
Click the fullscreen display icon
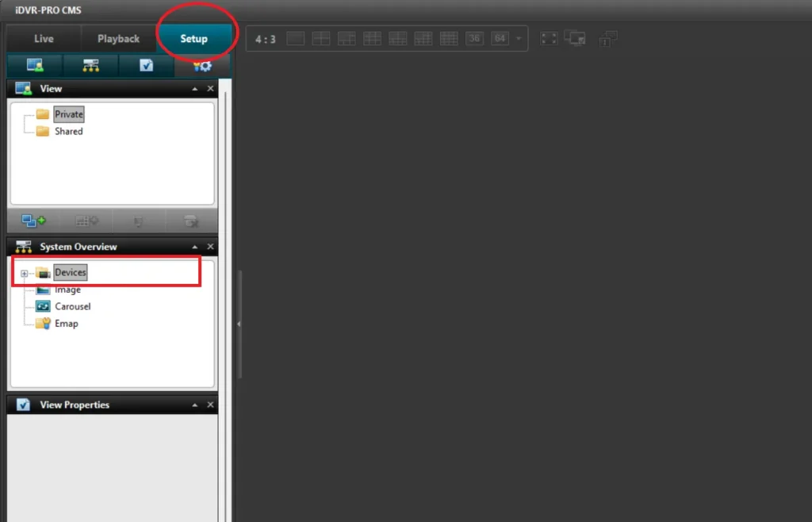pyautogui.click(x=549, y=38)
